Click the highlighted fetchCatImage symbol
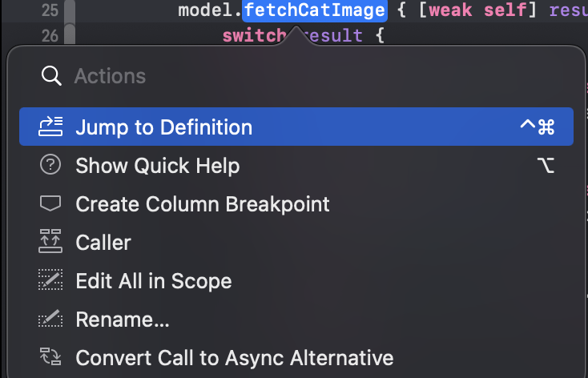This screenshot has height=378, width=588. click(x=315, y=10)
